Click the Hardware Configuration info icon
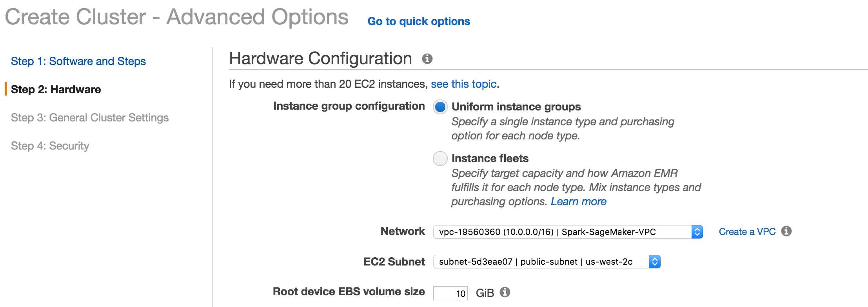 pyautogui.click(x=427, y=59)
